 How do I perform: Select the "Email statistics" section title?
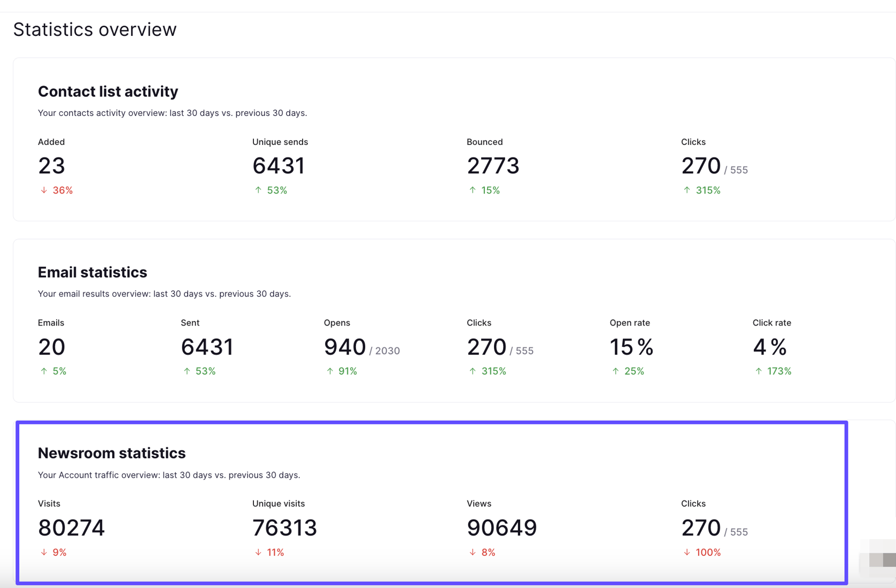[92, 272]
